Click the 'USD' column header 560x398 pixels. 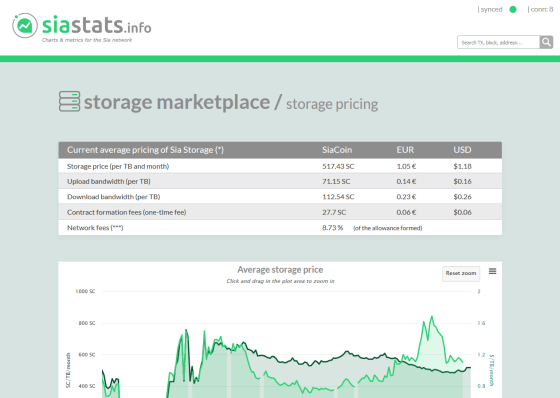coord(462,150)
